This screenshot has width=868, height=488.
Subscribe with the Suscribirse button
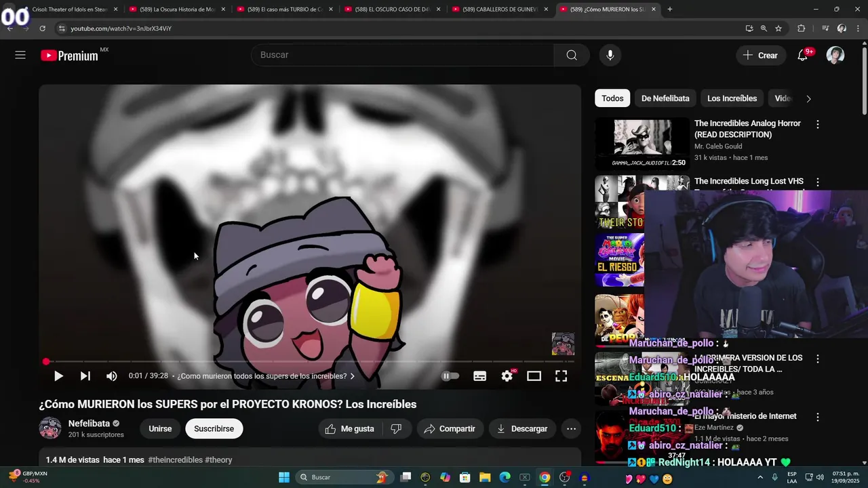214,429
